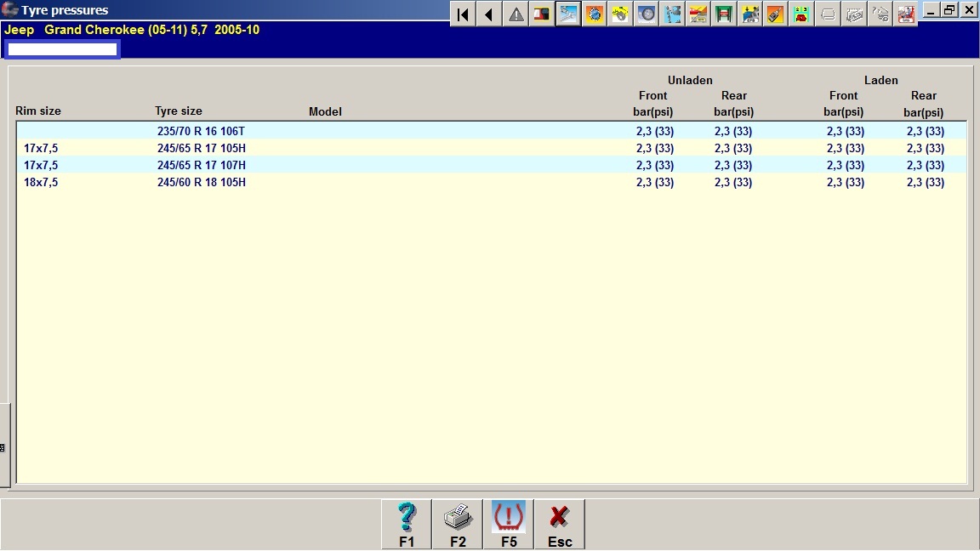Image resolution: width=980 pixels, height=551 pixels.
Task: Select the 18x7,5 rim size row
Action: point(41,182)
